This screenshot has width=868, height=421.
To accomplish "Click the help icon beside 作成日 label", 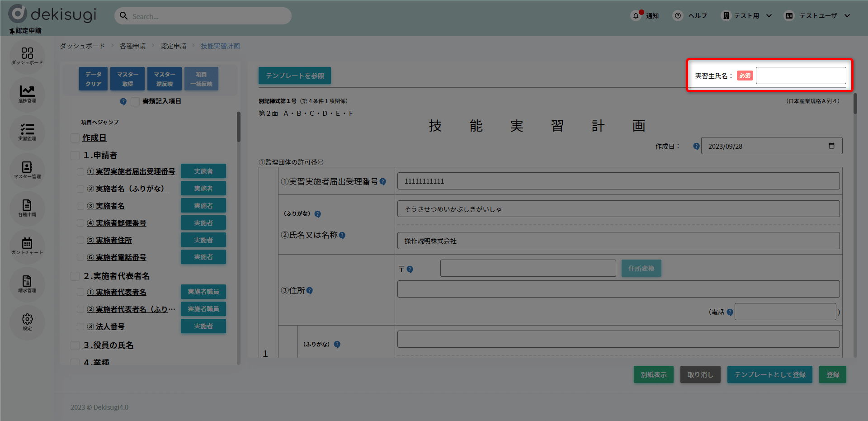I will pos(696,147).
